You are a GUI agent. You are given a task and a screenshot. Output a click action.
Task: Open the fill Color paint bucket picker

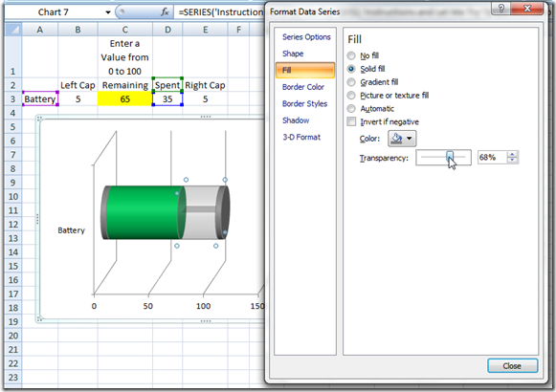pyautogui.click(x=397, y=139)
